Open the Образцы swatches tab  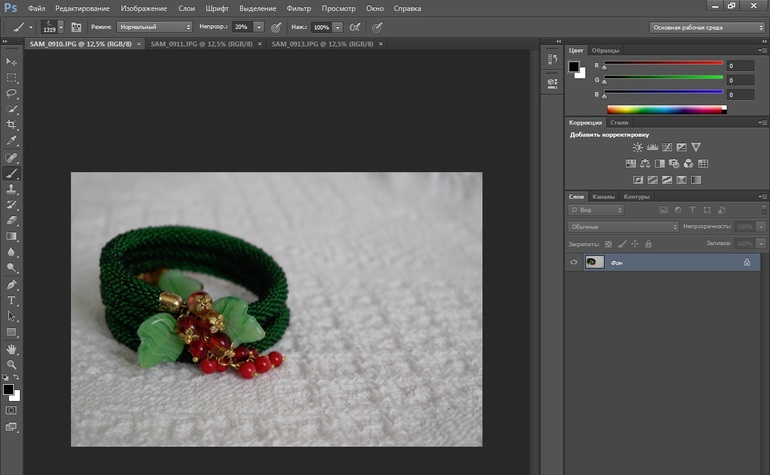coord(605,50)
